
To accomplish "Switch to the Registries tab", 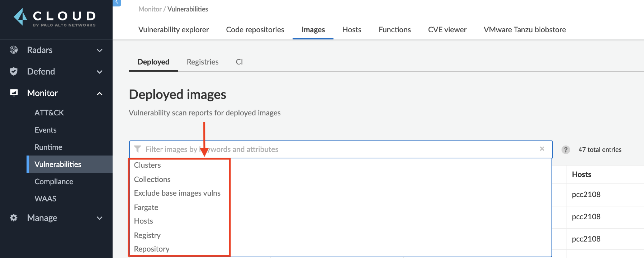I will (x=203, y=62).
